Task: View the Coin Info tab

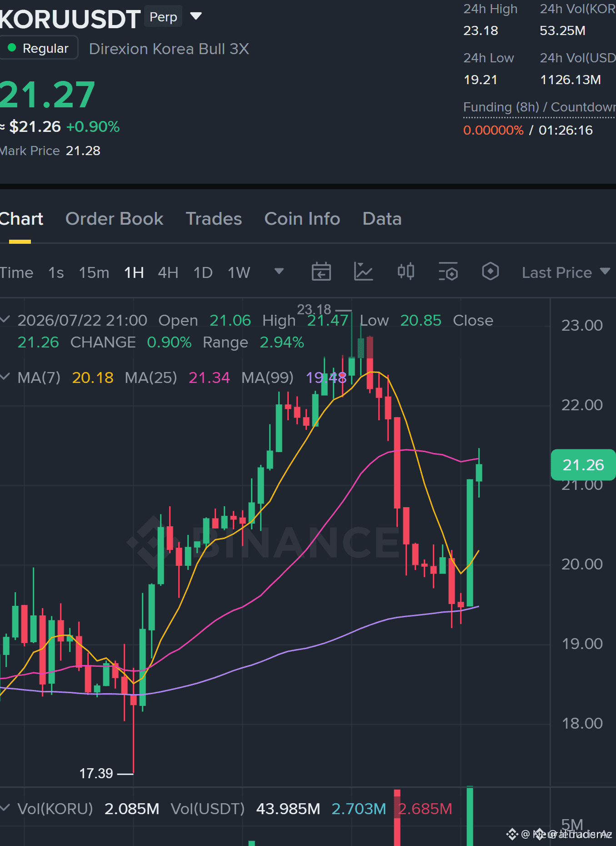Action: 302,219
